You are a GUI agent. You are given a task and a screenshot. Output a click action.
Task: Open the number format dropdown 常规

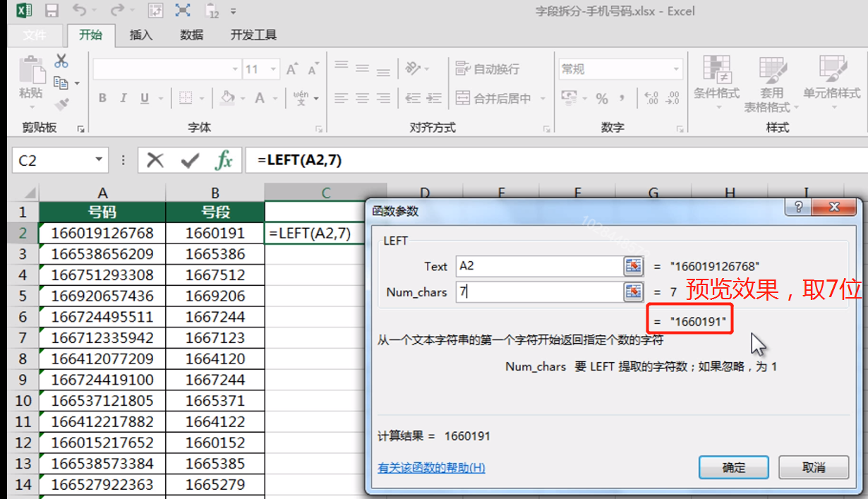677,68
